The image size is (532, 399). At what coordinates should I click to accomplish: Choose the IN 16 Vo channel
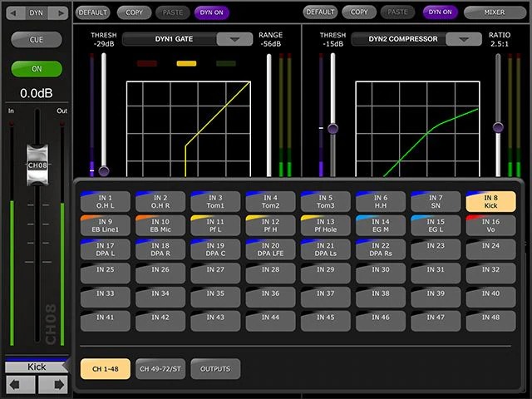point(491,226)
